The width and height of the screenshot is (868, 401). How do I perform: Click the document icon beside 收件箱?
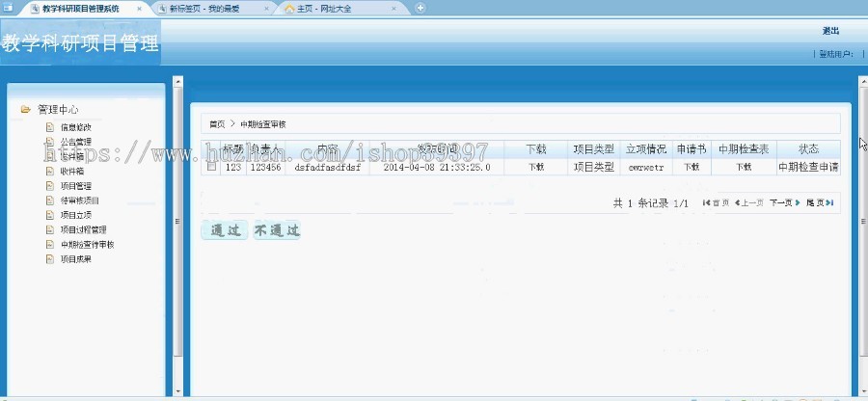pyautogui.click(x=50, y=172)
